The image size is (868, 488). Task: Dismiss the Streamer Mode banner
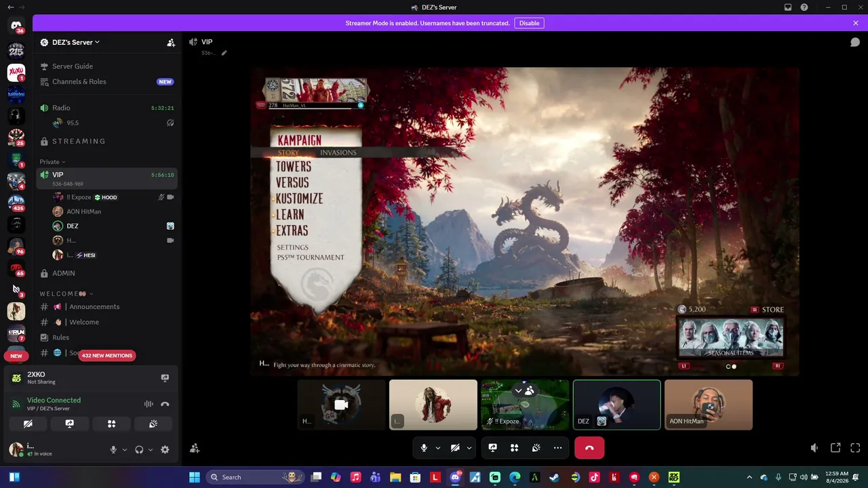tap(856, 23)
